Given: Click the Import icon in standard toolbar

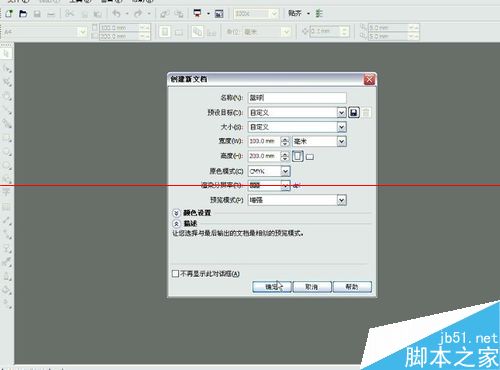Looking at the screenshot, I should point(164,14).
